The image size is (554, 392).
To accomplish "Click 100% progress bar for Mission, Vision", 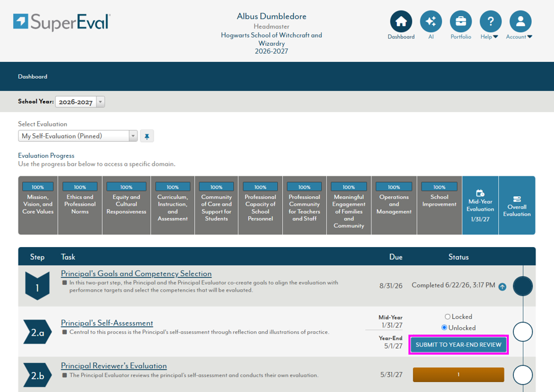I will [x=38, y=187].
